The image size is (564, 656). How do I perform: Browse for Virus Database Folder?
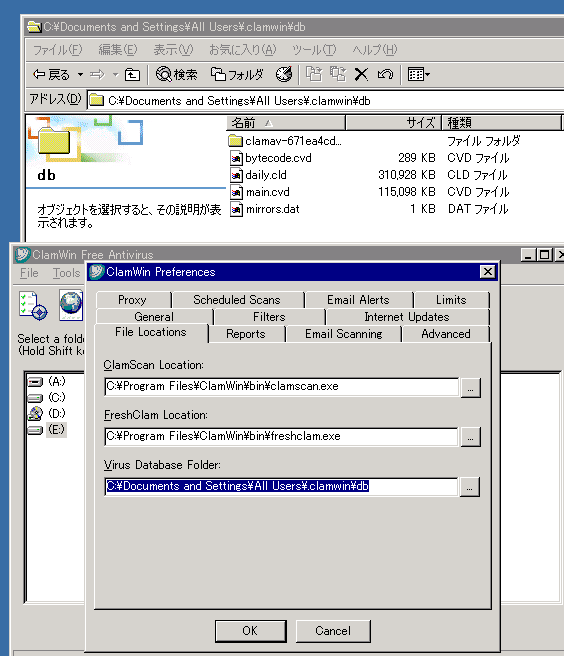pos(469,487)
